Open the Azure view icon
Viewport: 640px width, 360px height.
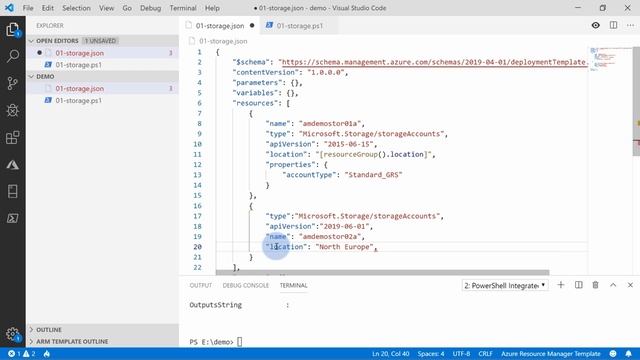pos(13,164)
